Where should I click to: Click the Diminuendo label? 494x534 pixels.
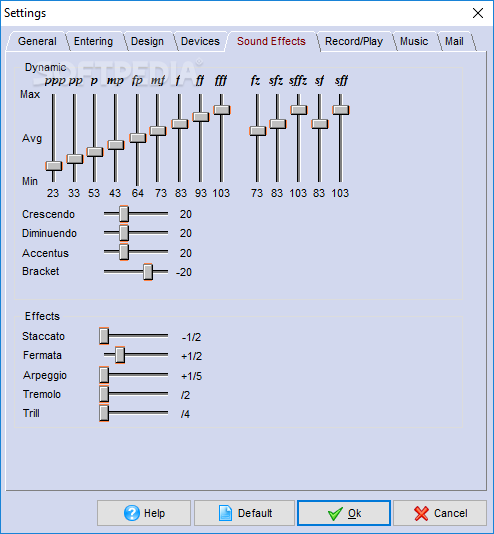coord(49,233)
